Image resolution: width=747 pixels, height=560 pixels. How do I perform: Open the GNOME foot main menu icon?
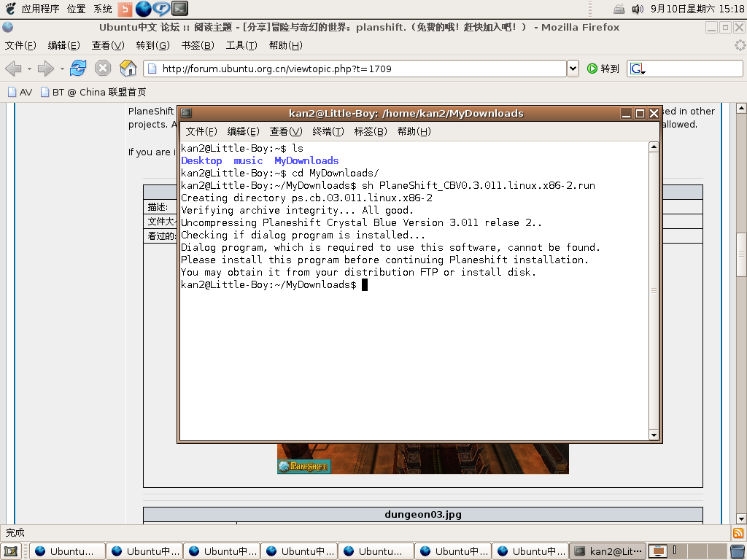10,8
